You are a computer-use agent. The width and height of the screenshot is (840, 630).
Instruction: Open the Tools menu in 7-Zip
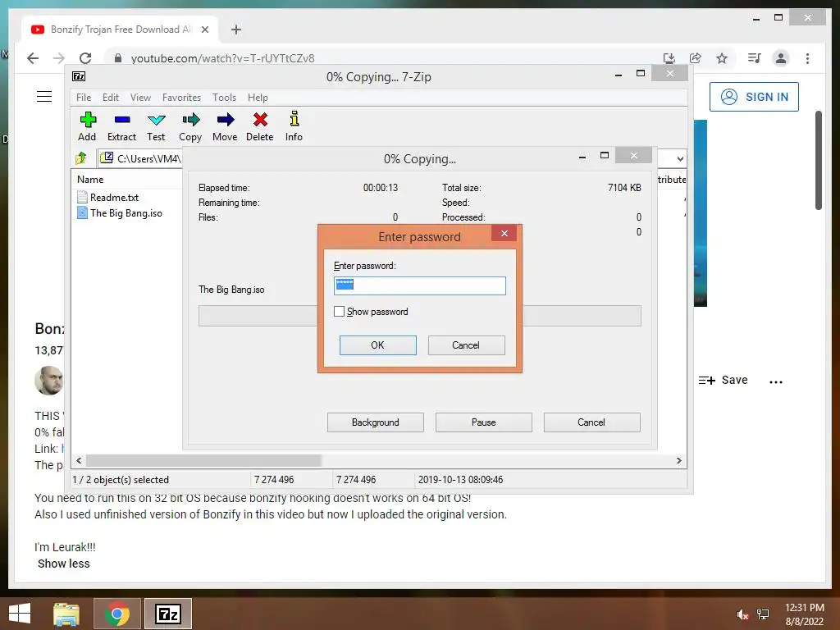(224, 98)
